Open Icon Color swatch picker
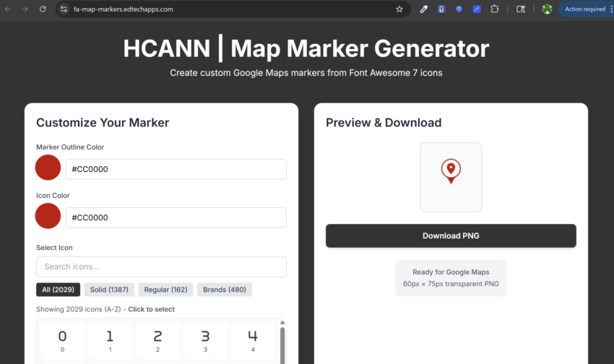614x364 pixels. (x=48, y=216)
